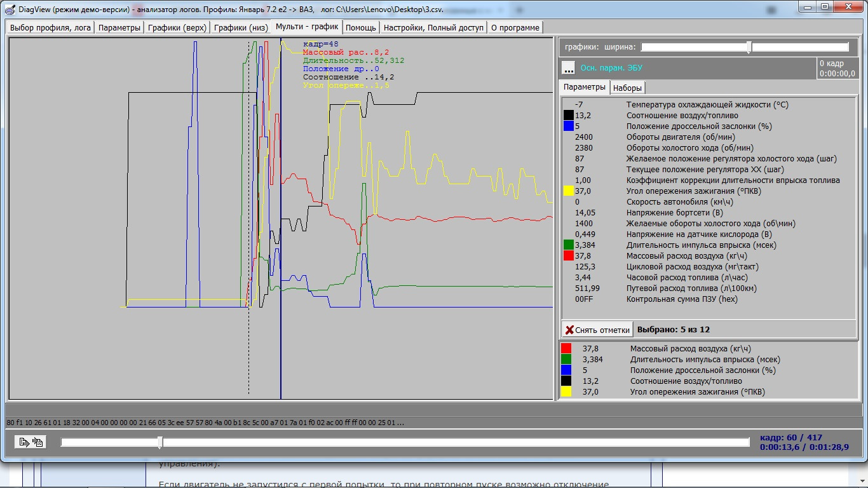Switch to the Наборы tab in right panel
868x488 pixels.
pos(627,88)
